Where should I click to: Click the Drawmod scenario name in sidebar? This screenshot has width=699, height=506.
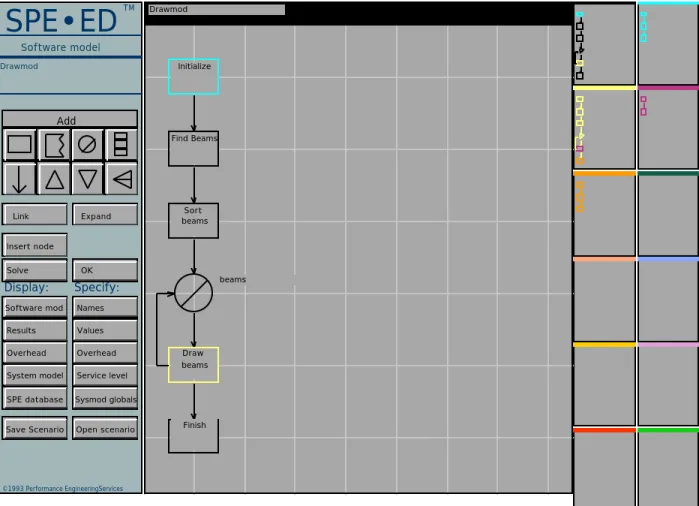click(x=19, y=66)
